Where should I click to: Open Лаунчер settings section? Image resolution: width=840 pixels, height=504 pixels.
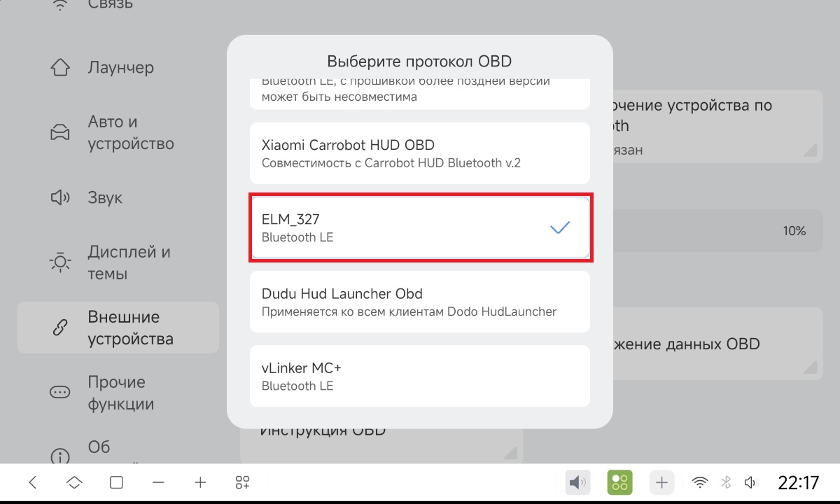pos(118,68)
